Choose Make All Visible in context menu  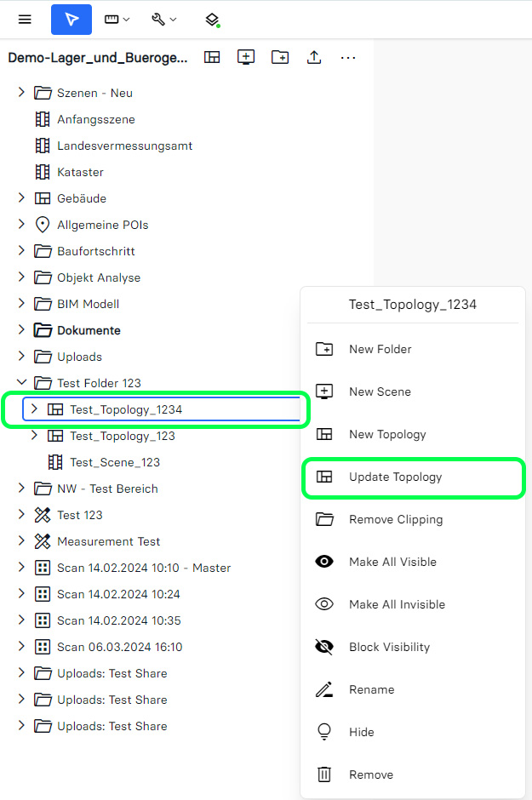tap(392, 562)
